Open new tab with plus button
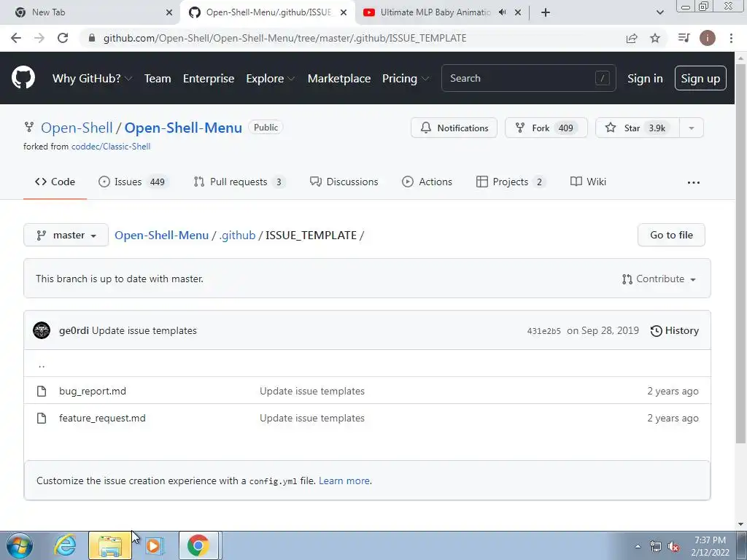This screenshot has height=560, width=747. (x=546, y=12)
